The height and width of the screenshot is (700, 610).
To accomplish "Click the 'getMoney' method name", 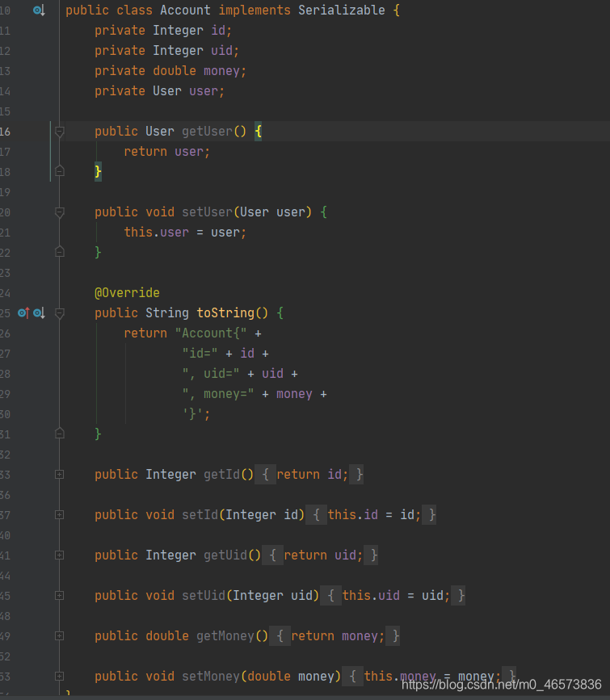I will (x=225, y=635).
